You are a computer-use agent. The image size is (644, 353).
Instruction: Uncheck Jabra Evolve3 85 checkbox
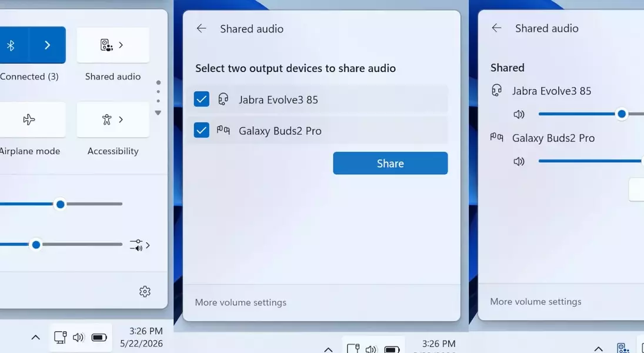point(202,99)
